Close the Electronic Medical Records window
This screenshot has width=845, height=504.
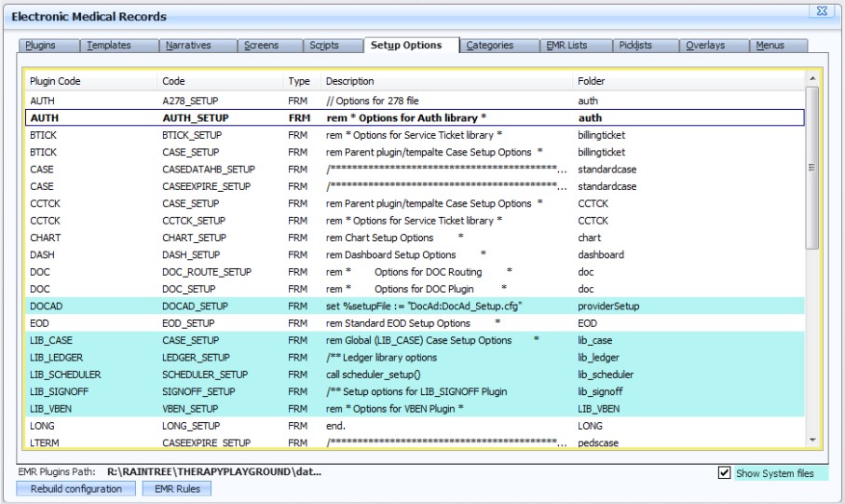[822, 11]
